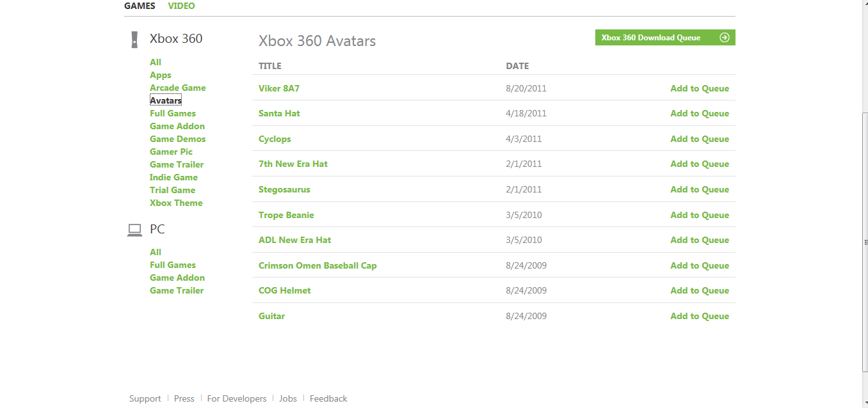Select the Apps category
The width and height of the screenshot is (868, 408).
(161, 75)
